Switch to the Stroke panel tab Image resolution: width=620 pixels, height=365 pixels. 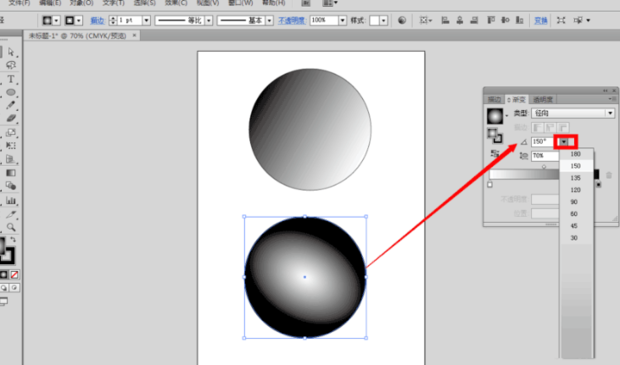coord(494,99)
